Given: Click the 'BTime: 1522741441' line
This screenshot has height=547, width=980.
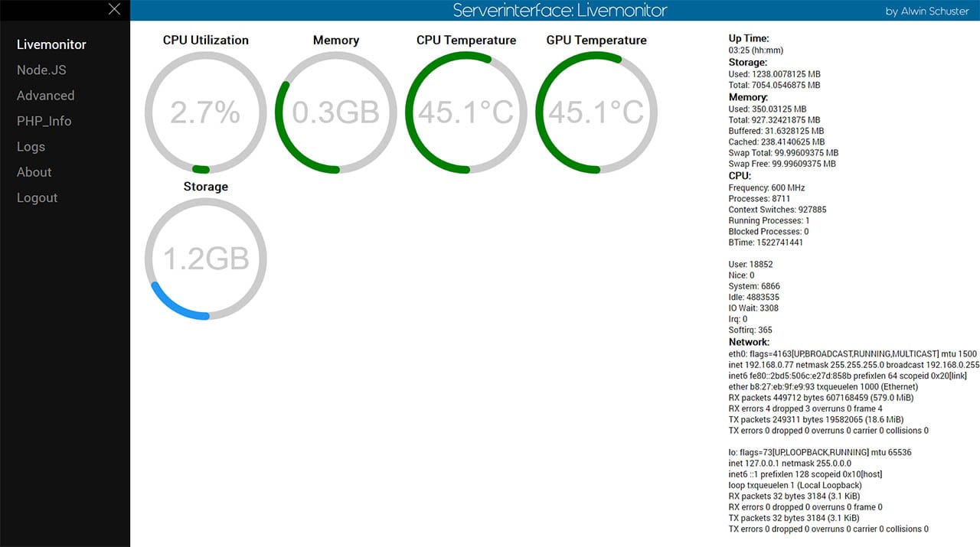Looking at the screenshot, I should point(766,243).
